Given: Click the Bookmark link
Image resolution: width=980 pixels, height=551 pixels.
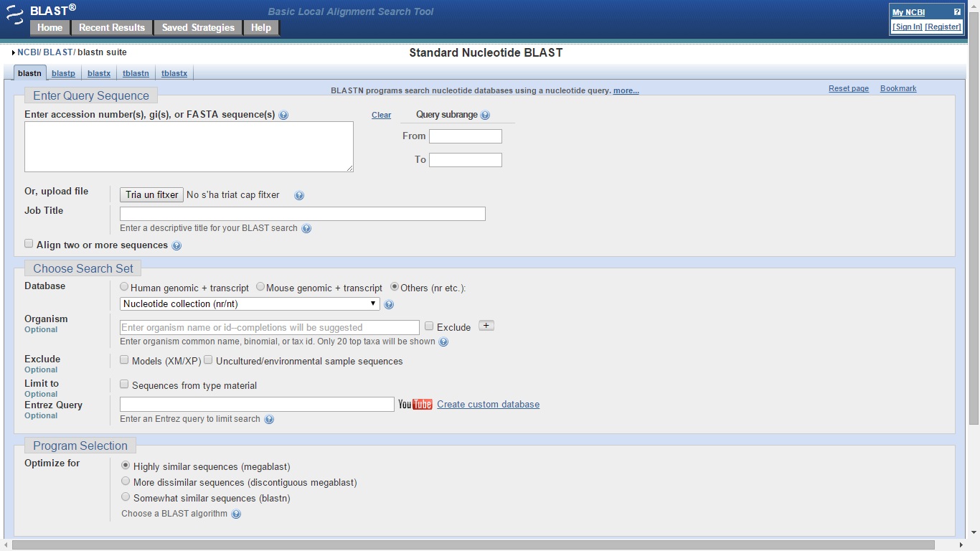Looking at the screenshot, I should (x=898, y=89).
